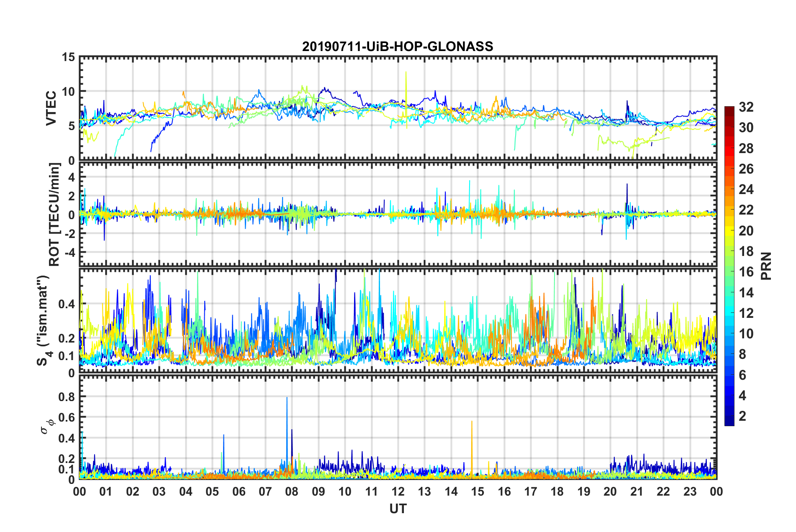Click the "0.2" tick on the S4 axis
The image size is (796, 532).
coord(67,338)
